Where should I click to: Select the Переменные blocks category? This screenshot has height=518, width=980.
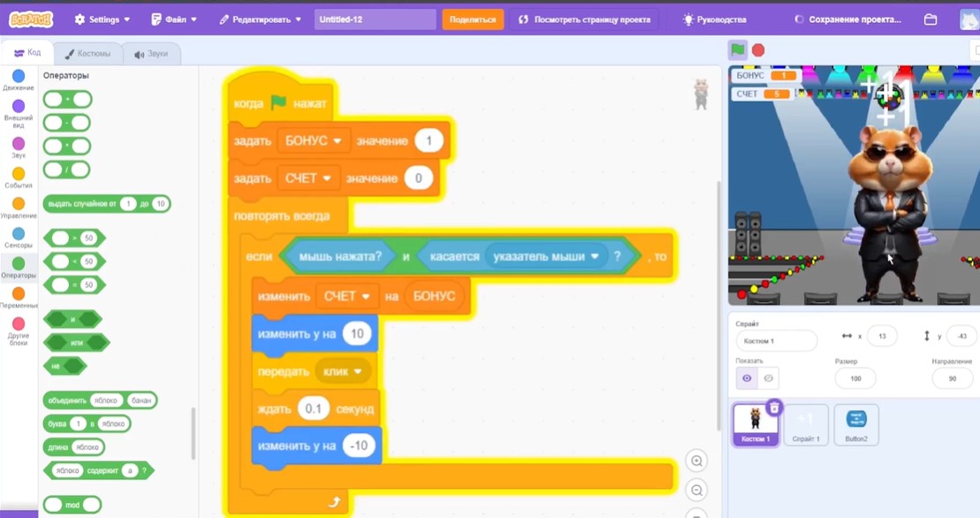pos(19,297)
